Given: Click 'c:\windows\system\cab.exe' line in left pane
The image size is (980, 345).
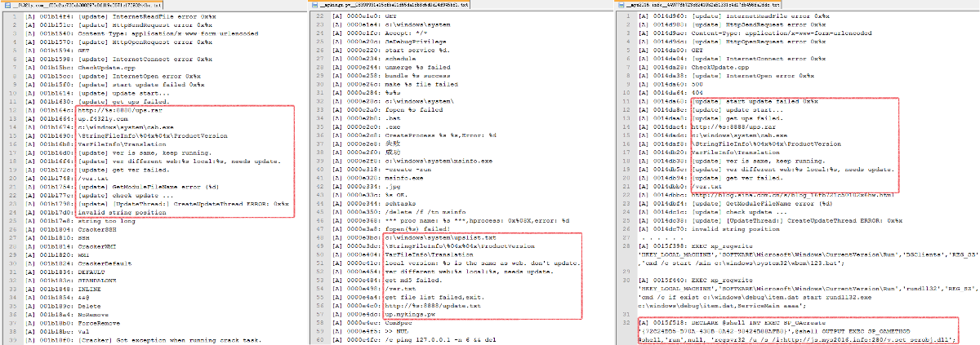Looking at the screenshot, I should click(127, 128).
